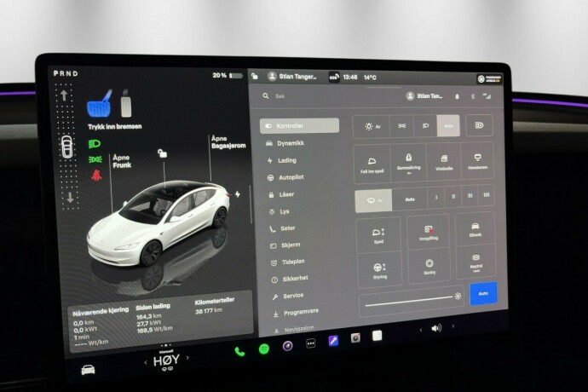Screen dimensions: 588x392
Task: Open the Kontroller menu
Action: coord(299,125)
